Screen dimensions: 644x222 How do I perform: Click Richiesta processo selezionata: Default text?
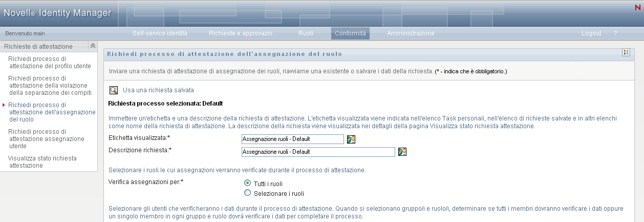166,104
